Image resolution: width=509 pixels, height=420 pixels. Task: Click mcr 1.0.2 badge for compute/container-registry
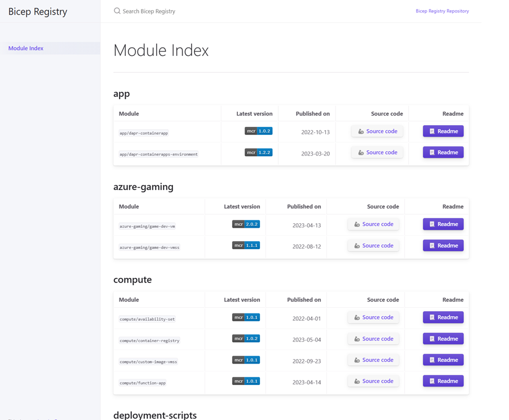click(246, 338)
